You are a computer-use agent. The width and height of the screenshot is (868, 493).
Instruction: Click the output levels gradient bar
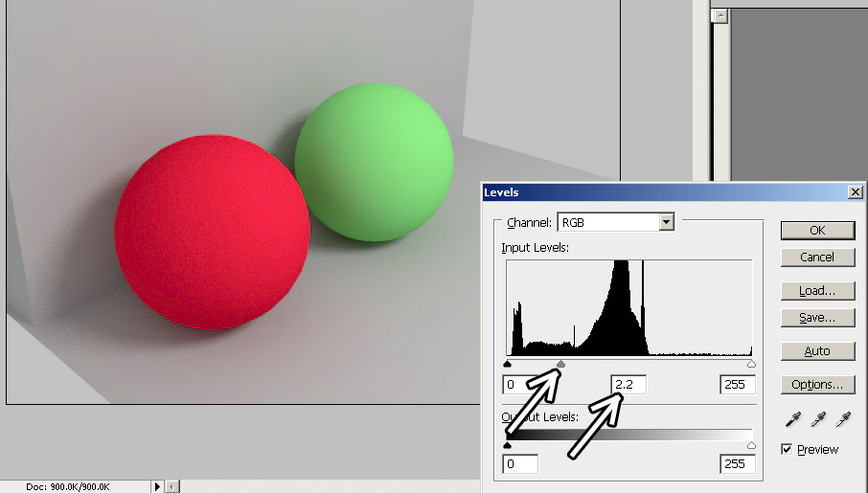coord(629,435)
